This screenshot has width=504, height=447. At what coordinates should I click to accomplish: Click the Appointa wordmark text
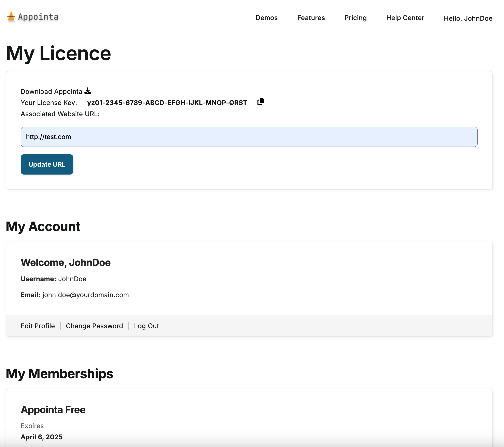[38, 17]
